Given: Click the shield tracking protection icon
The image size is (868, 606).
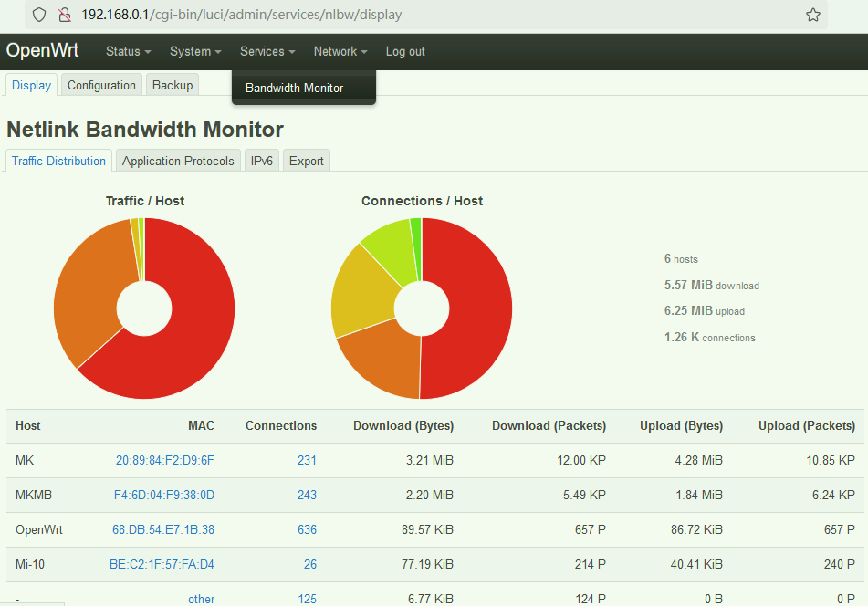Looking at the screenshot, I should pyautogui.click(x=38, y=15).
